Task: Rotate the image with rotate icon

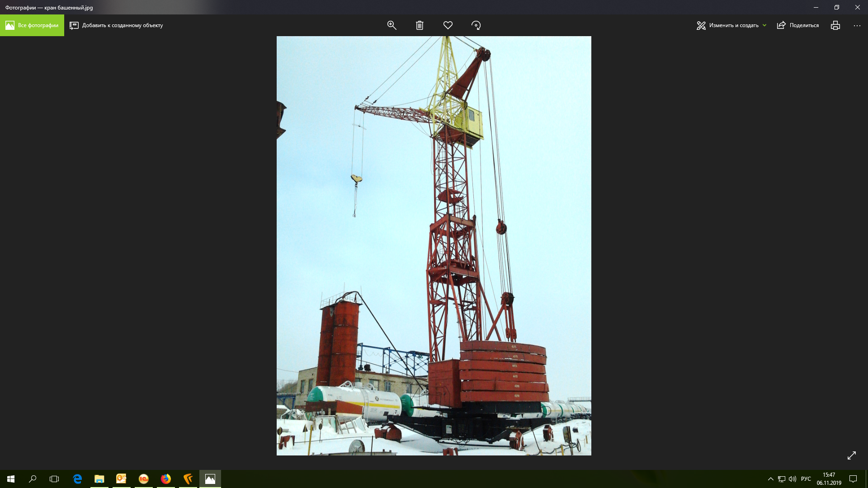Action: pos(476,25)
